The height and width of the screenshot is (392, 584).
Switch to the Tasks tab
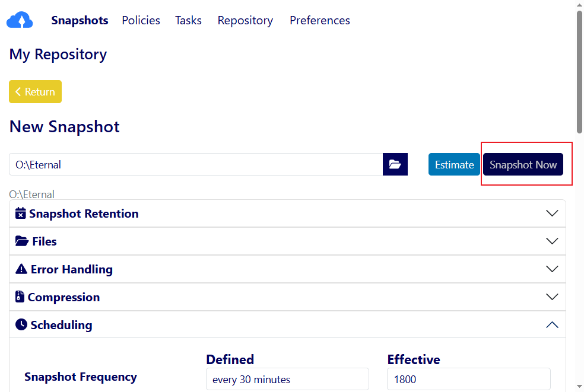tap(188, 21)
